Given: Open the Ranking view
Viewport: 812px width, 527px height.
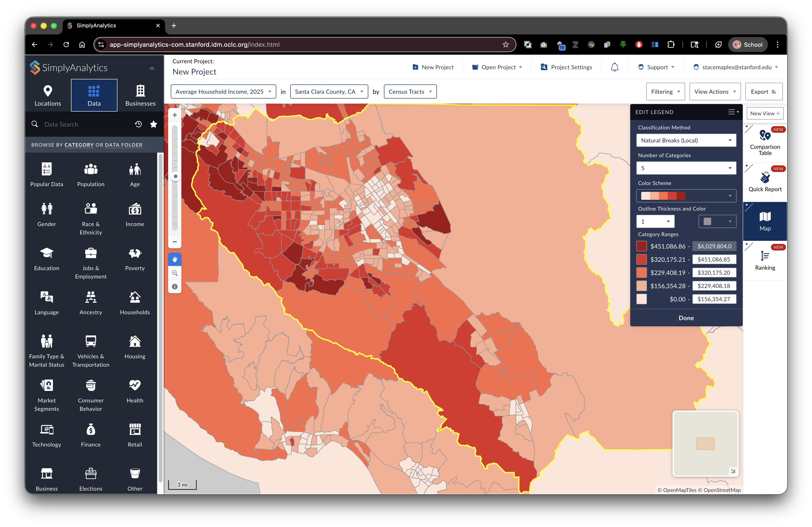Looking at the screenshot, I should (765, 261).
